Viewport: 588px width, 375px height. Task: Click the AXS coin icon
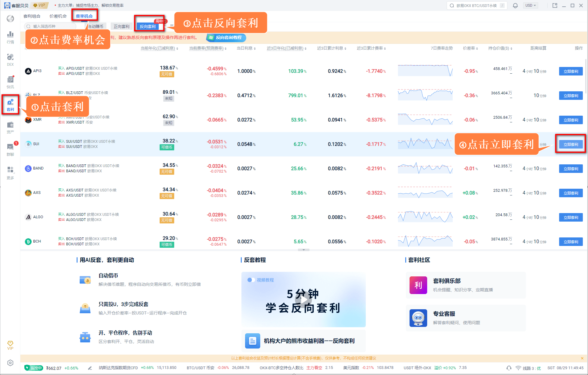[28, 193]
